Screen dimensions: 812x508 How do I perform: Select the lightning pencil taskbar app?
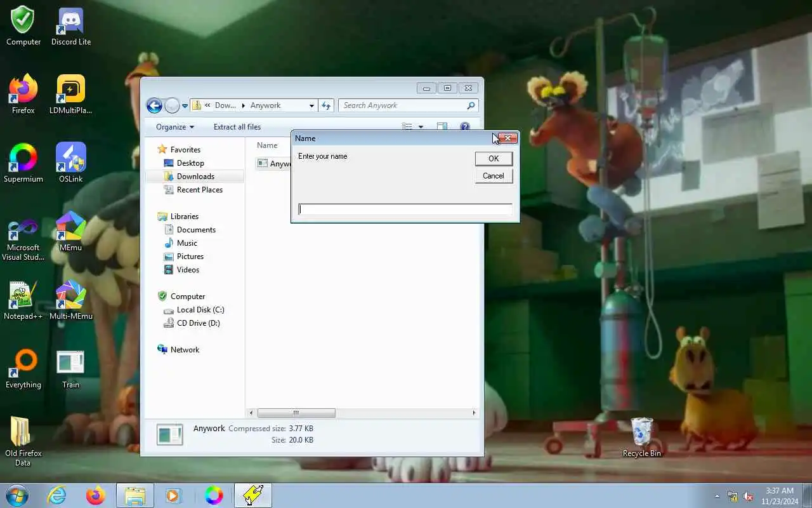[253, 495]
